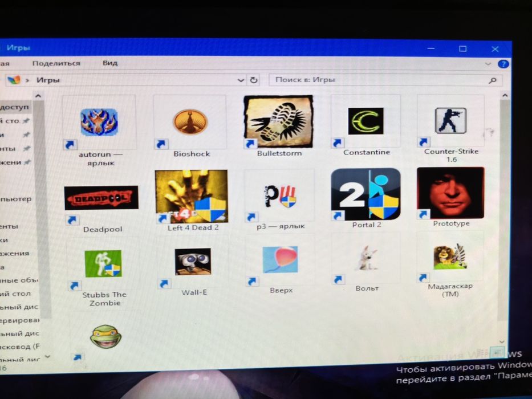Click the colorful folder icon in the address bar
532x399 pixels.
14,80
